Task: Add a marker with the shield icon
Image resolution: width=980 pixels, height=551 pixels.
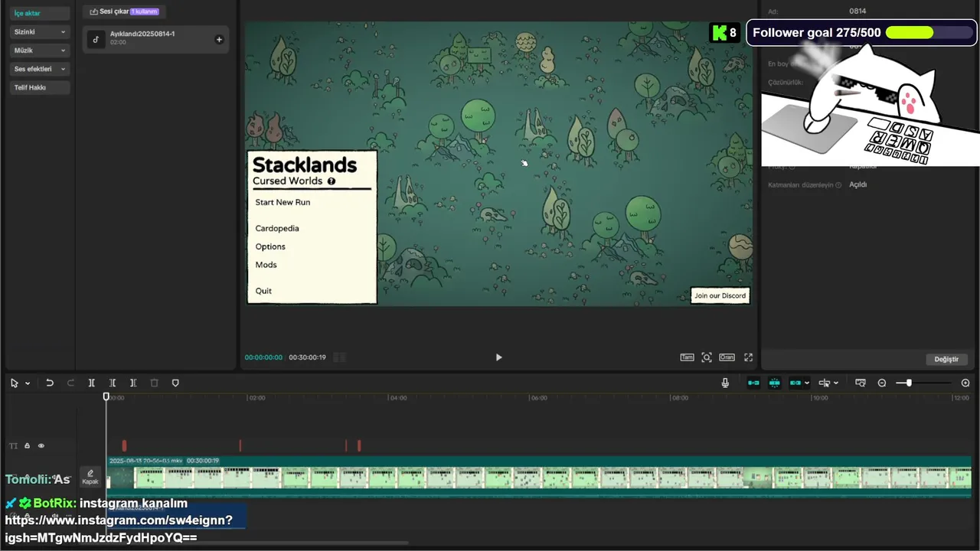Action: (175, 383)
